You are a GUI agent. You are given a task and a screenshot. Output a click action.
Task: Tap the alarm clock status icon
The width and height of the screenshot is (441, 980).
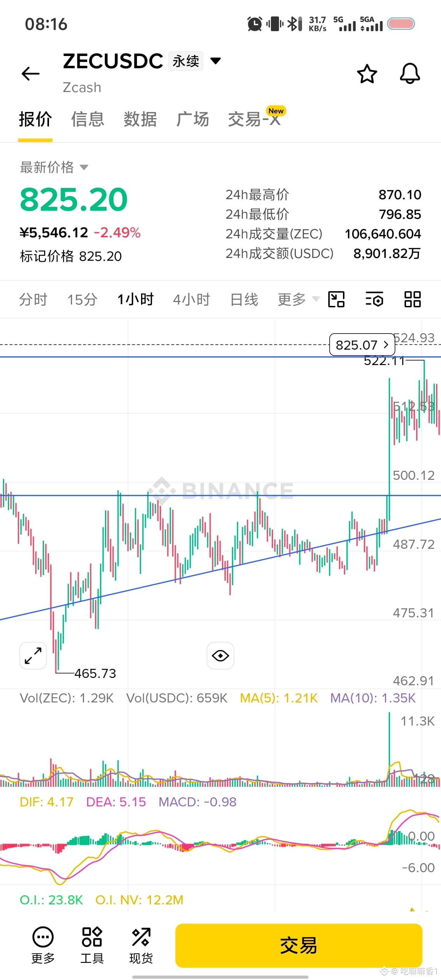coord(254,24)
